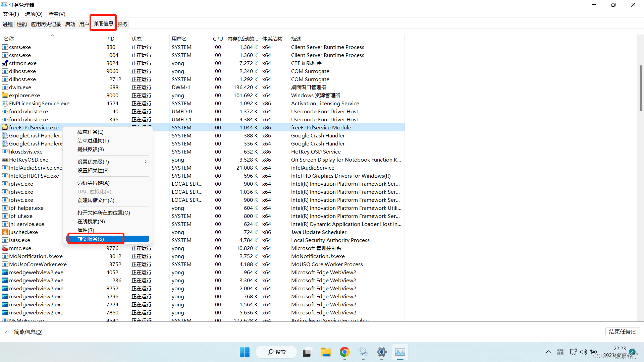Click the mmc.exe toolbox icon
644x362 pixels.
[5, 248]
